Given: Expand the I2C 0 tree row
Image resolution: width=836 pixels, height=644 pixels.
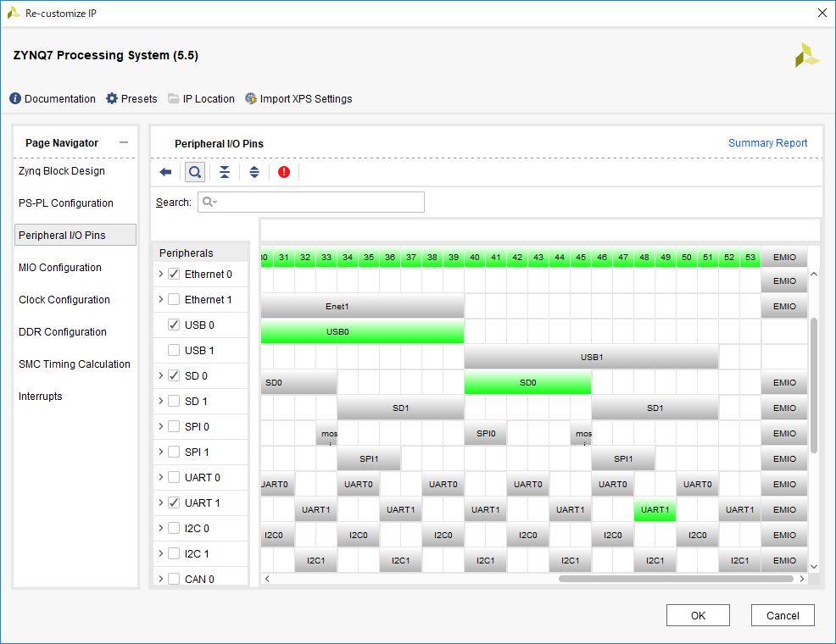Looking at the screenshot, I should point(160,528).
